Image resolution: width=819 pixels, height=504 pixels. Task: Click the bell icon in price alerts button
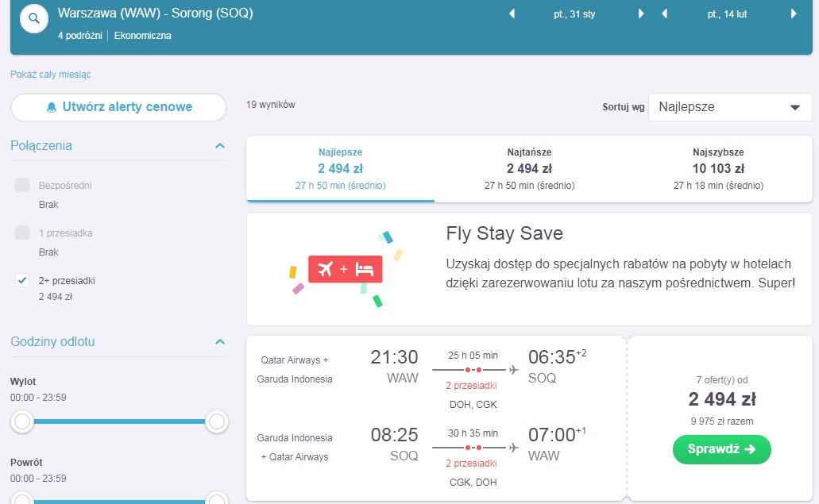point(51,107)
